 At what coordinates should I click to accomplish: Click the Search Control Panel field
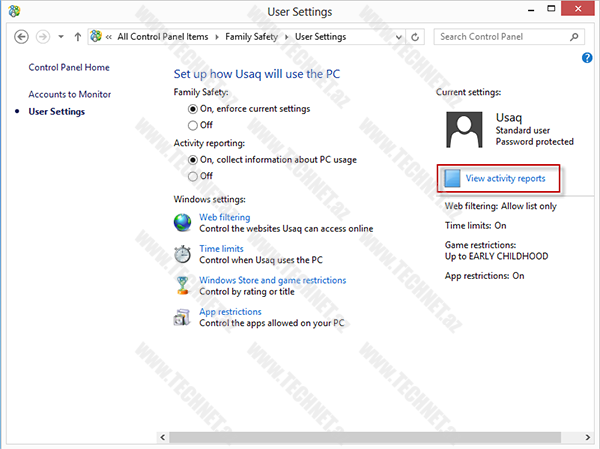click(501, 37)
